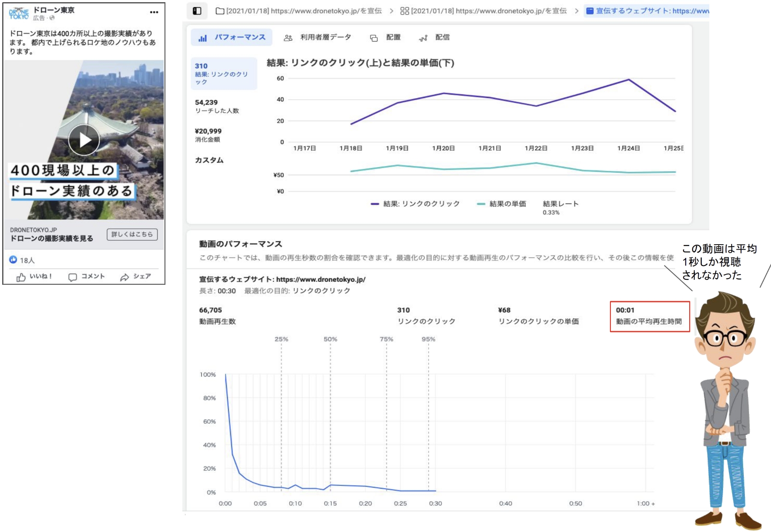The height and width of the screenshot is (532, 771).
Task: Click the シェア arrow icon
Action: pos(125,277)
